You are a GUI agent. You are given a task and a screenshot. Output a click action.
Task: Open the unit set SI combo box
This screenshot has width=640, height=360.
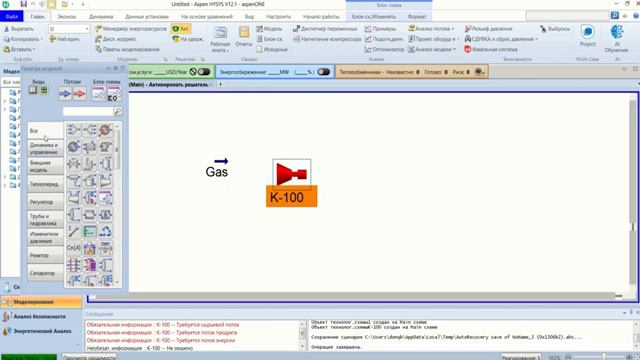69,29
